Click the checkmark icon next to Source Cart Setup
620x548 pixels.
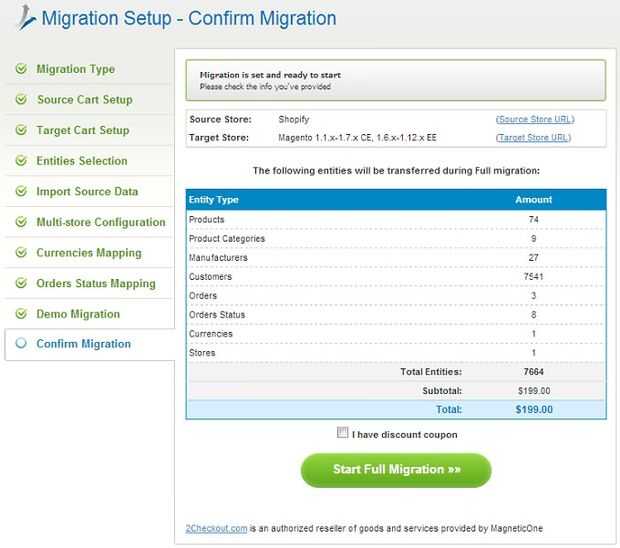tap(20, 100)
